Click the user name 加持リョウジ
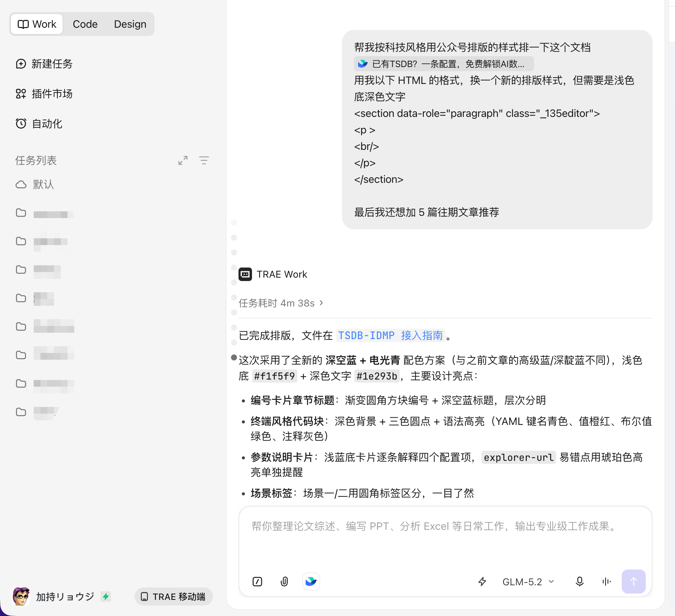The image size is (675, 616). tap(65, 597)
